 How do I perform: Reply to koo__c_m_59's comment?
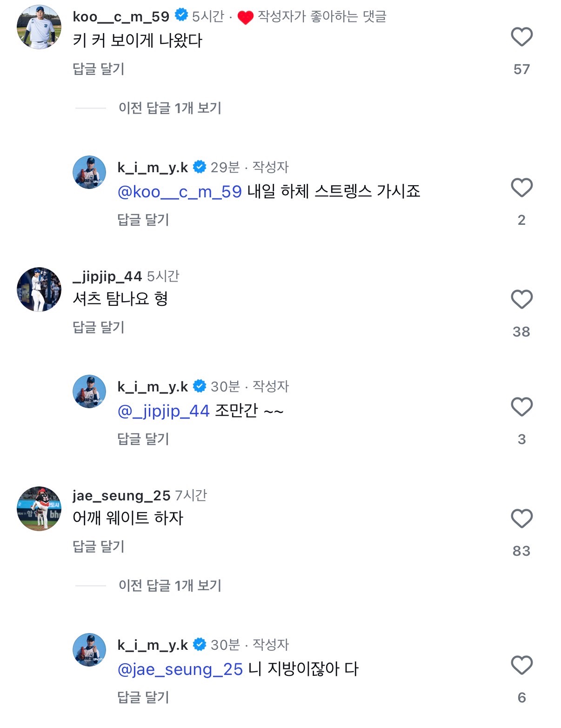[x=99, y=69]
